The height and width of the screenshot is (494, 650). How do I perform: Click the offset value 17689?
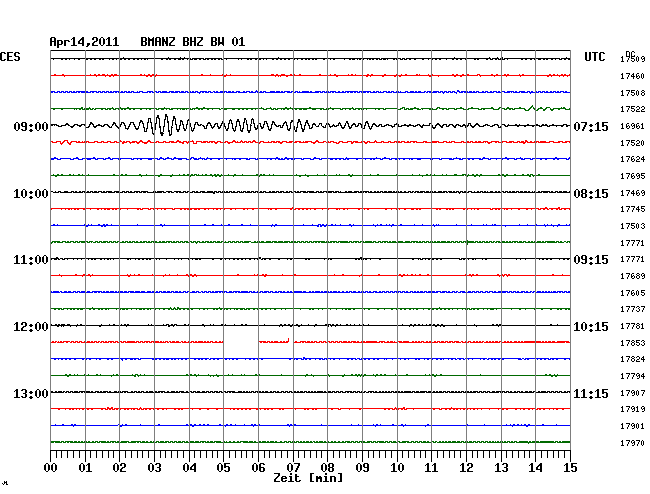click(633, 276)
